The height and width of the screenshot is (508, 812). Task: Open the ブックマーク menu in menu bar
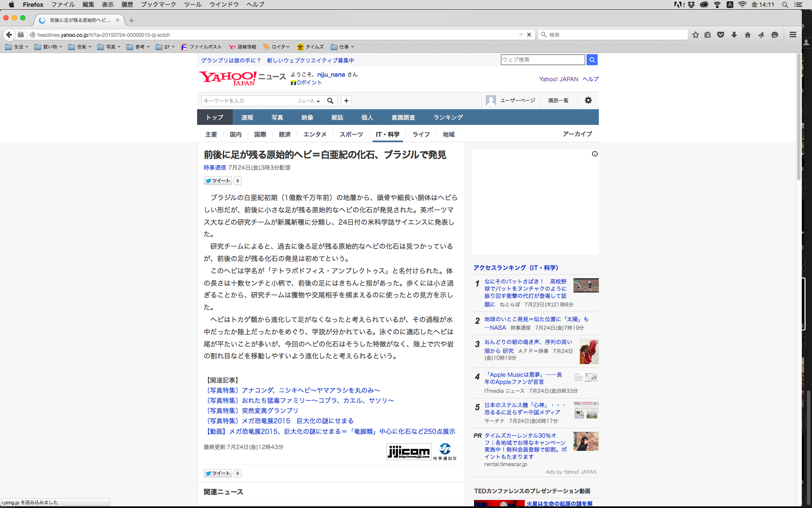(158, 5)
